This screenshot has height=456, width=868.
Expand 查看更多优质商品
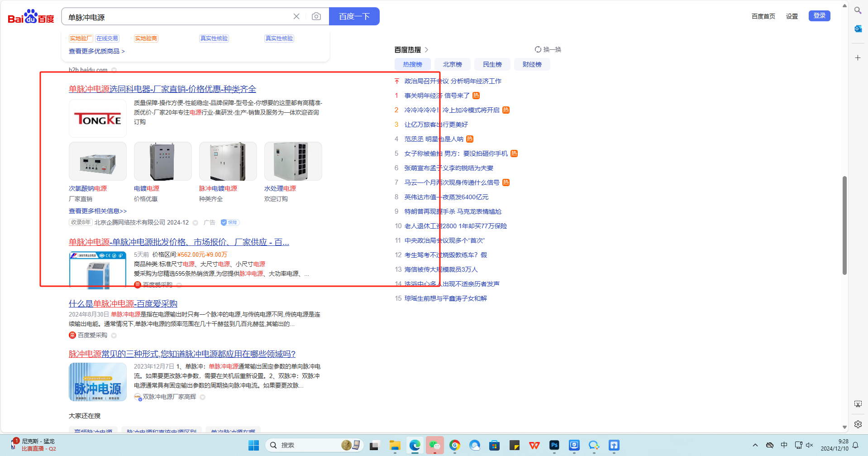(x=97, y=51)
